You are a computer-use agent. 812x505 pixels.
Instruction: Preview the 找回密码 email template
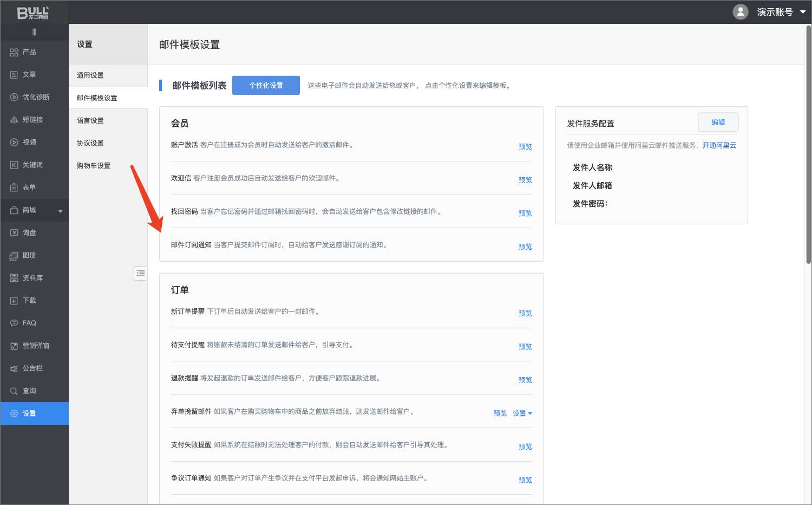tap(525, 213)
